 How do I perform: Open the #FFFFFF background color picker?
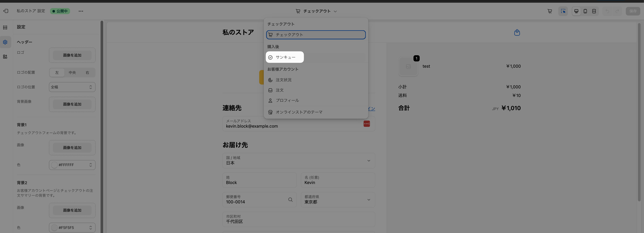[72, 165]
